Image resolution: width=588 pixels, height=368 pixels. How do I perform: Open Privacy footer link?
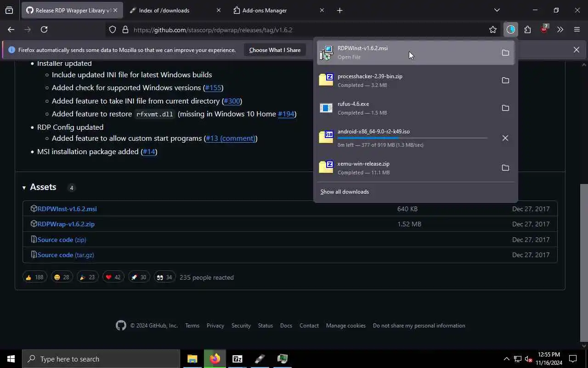(215, 325)
